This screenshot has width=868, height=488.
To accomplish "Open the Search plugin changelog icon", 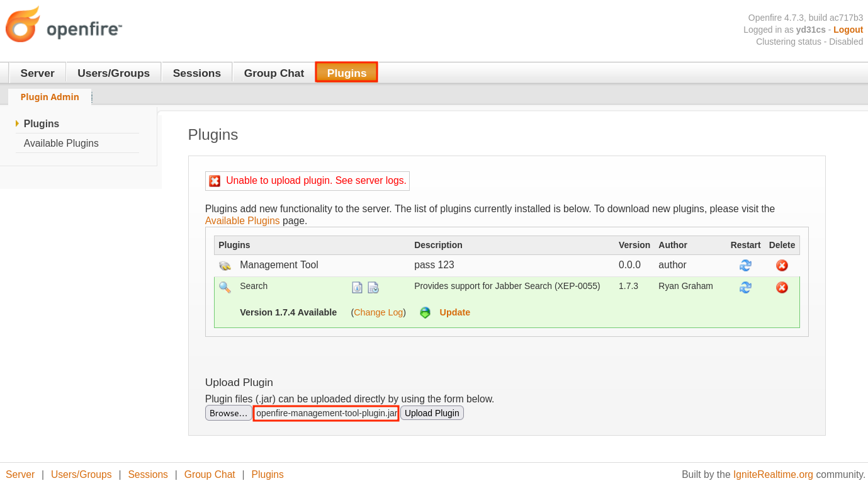I will coord(373,288).
